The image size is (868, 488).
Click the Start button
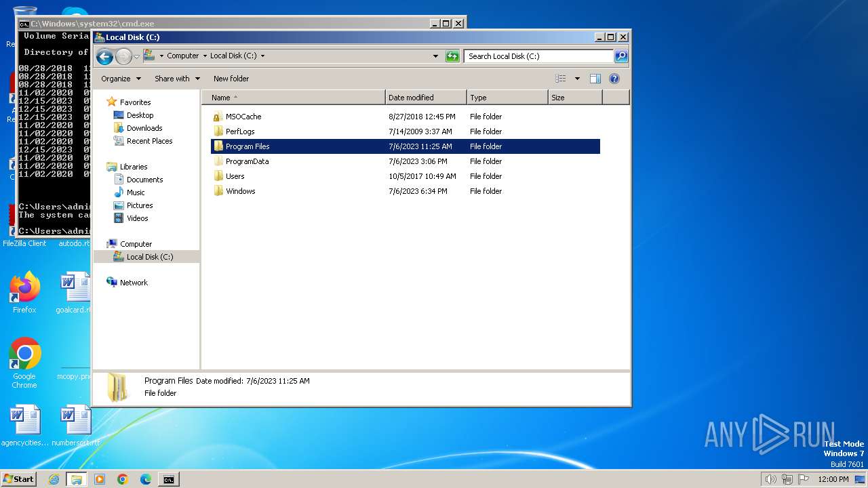19,479
